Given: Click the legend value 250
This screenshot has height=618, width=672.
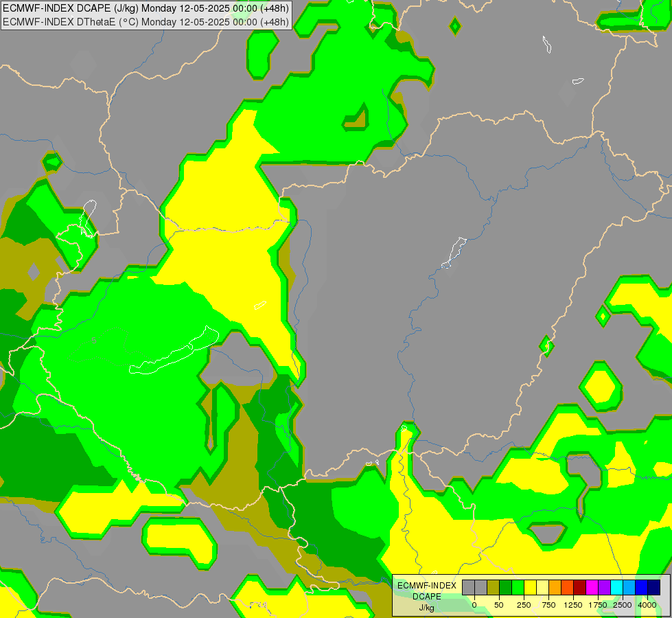Looking at the screenshot, I should click(524, 605).
